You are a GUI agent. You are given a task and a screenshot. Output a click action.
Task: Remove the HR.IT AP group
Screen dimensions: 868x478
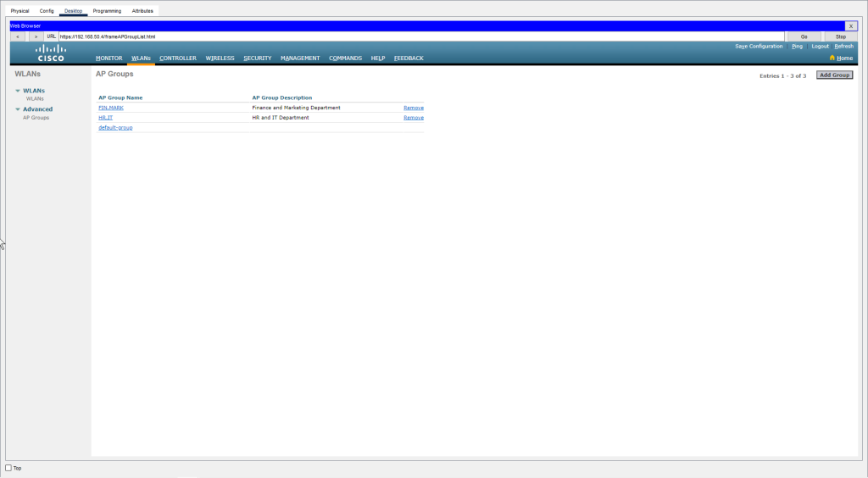point(413,118)
